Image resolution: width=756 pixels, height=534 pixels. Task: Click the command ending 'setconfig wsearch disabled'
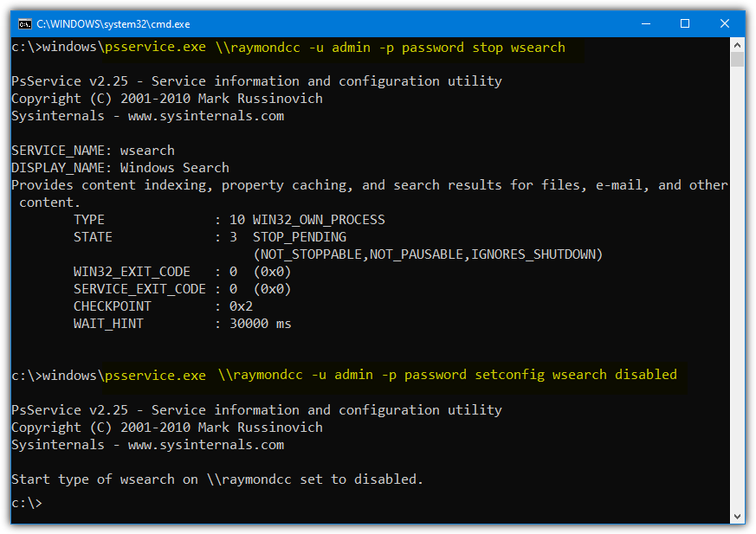(345, 375)
